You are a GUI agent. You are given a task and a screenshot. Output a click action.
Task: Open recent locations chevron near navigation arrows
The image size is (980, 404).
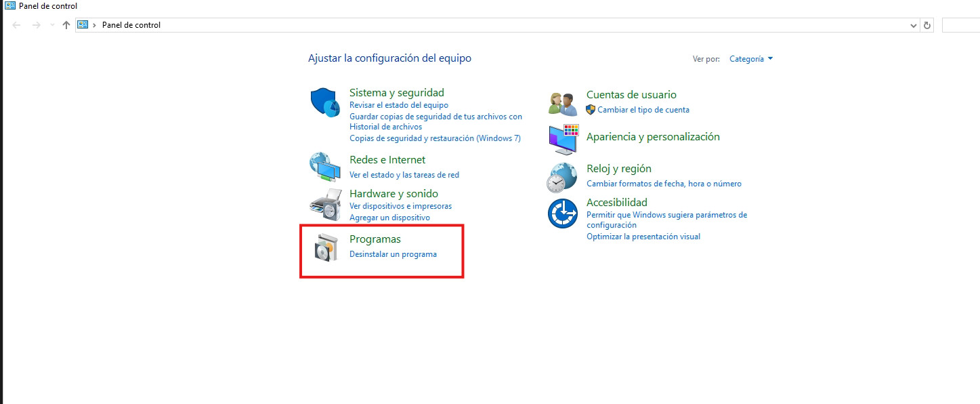click(x=52, y=25)
